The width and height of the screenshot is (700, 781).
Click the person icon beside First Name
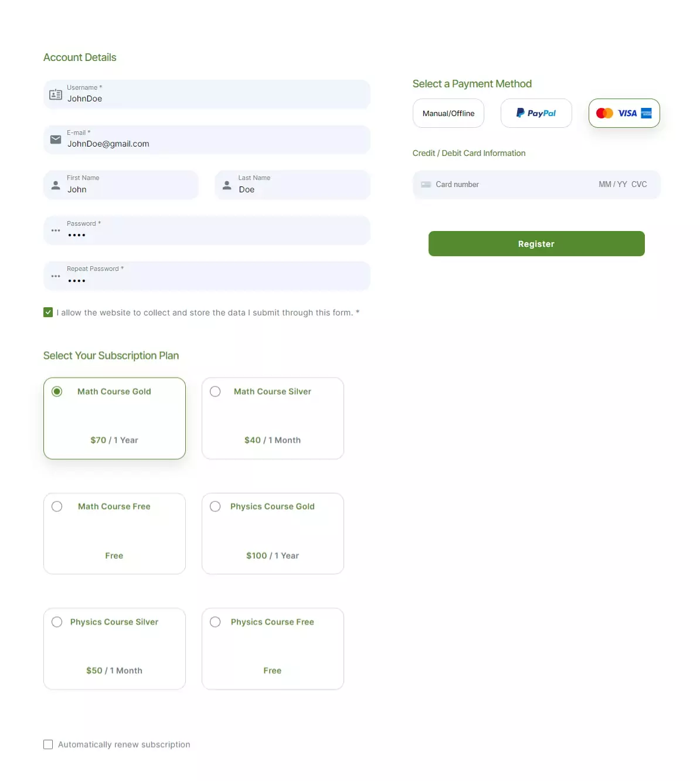point(56,185)
